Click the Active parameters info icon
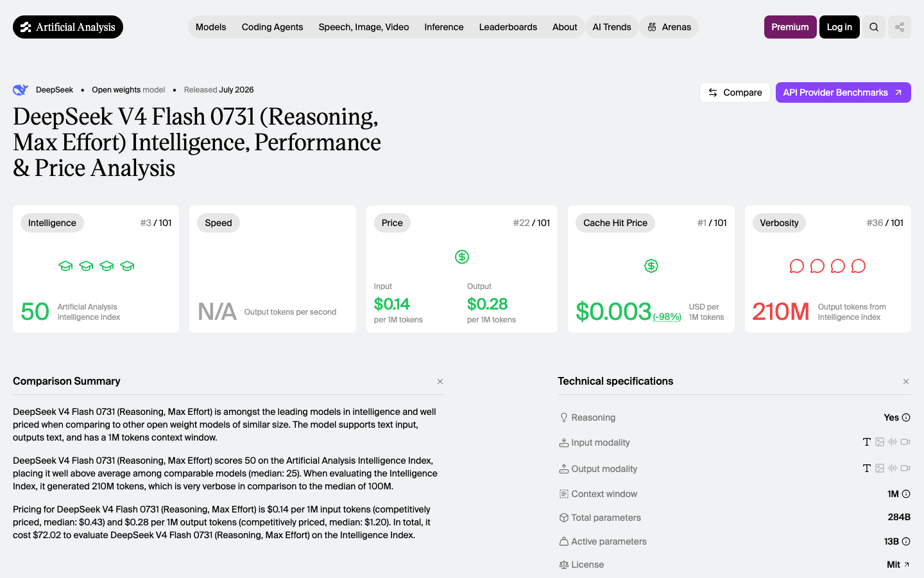 pyautogui.click(x=906, y=541)
